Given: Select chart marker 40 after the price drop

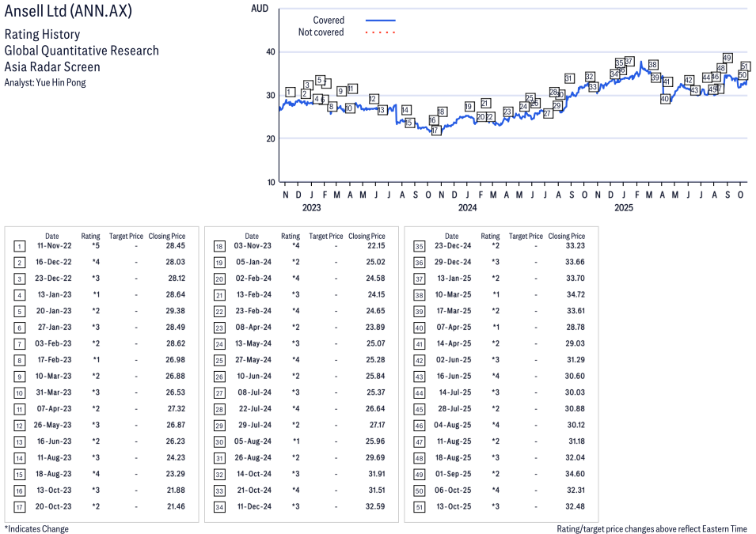Looking at the screenshot, I should point(665,99).
